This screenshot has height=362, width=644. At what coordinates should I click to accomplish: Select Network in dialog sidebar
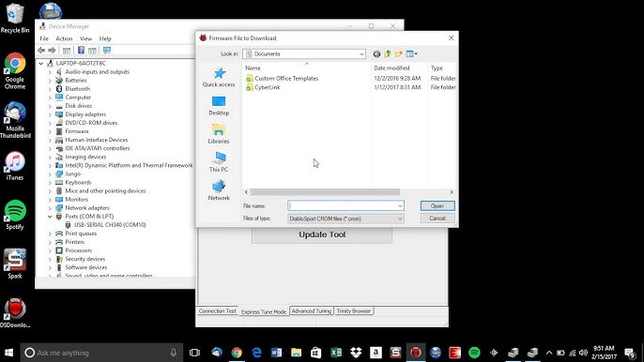pyautogui.click(x=219, y=190)
